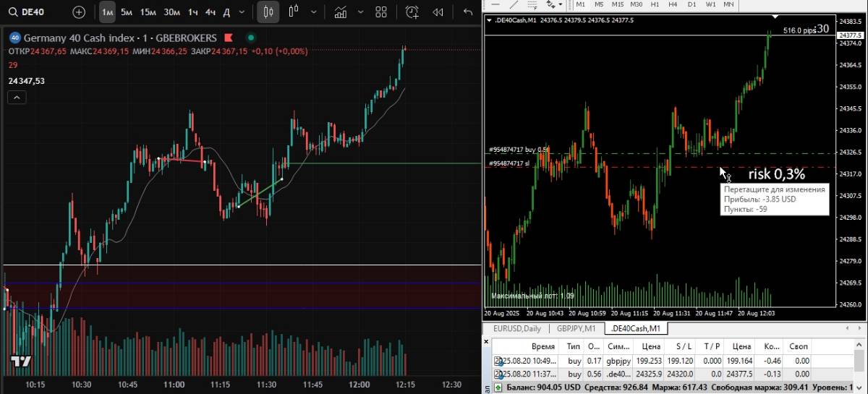Open the layout templates grid icon

[x=381, y=12]
